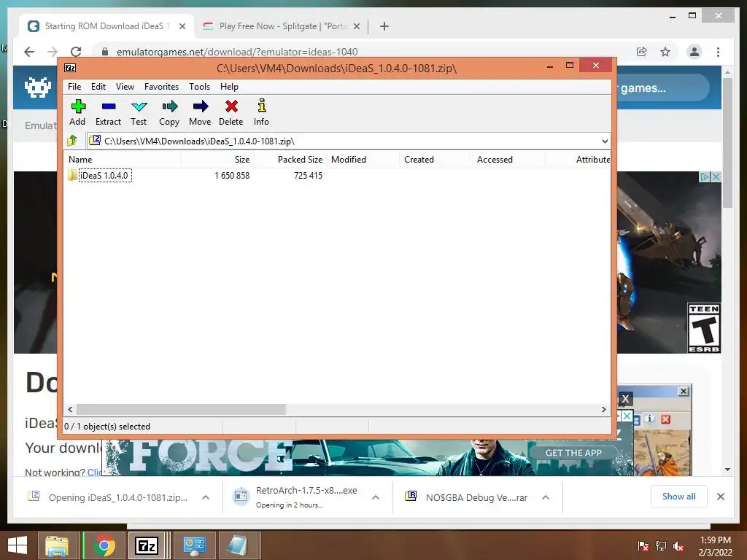The width and height of the screenshot is (747, 560).
Task: Click left arrow of horizontal scrollbar
Action: pos(70,410)
